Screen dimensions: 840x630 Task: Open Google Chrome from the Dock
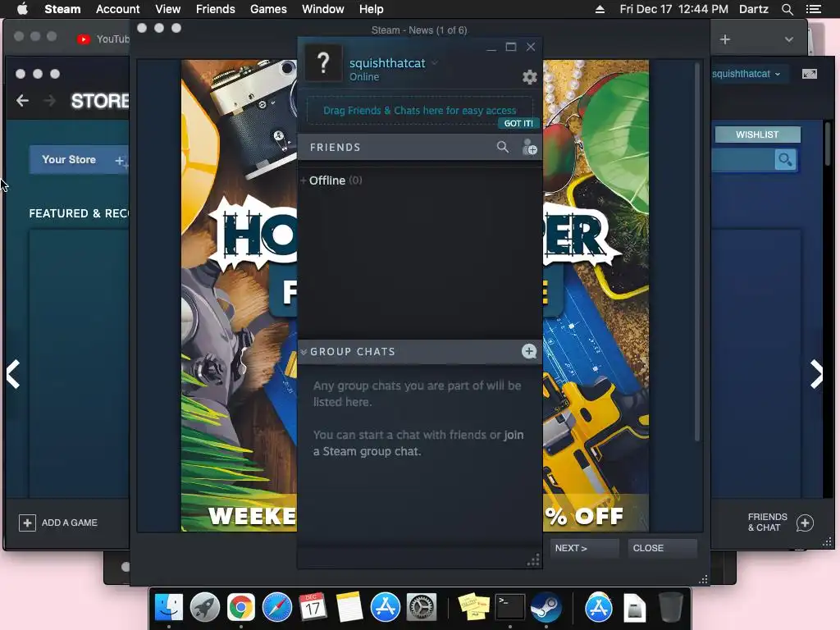[240, 607]
